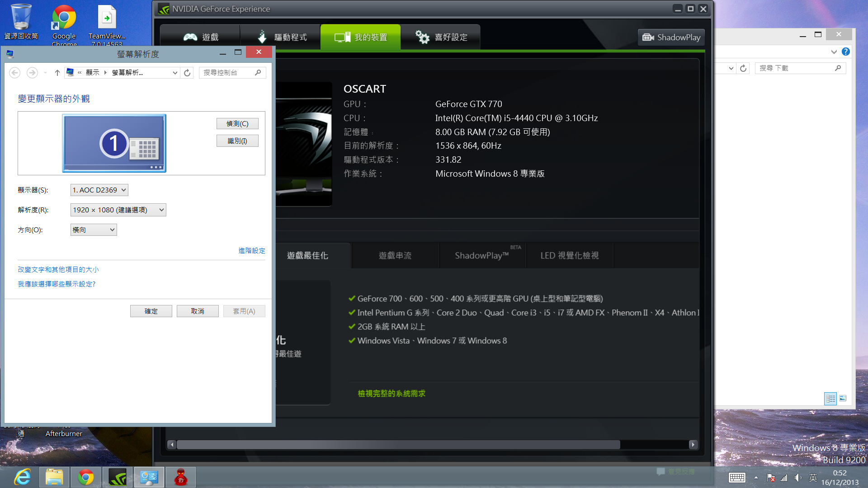868x488 pixels.
Task: Click scroll left arrow in GeForce Experience
Action: (x=171, y=445)
